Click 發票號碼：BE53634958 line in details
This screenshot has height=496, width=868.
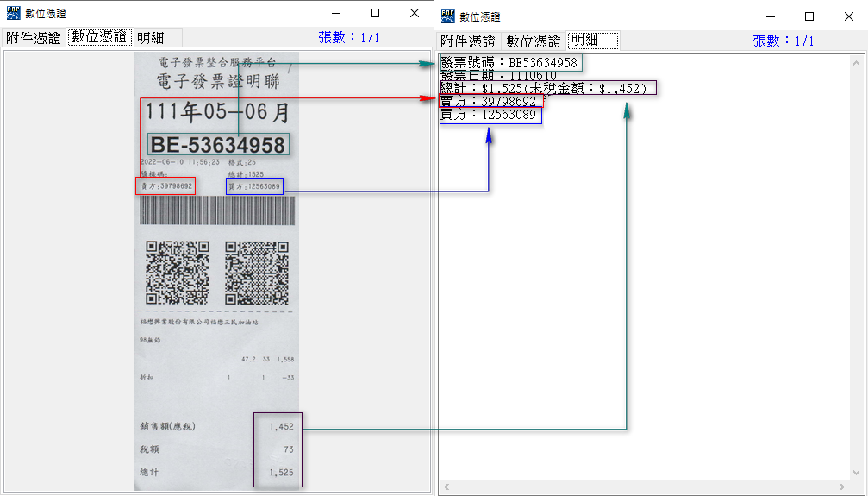point(509,63)
